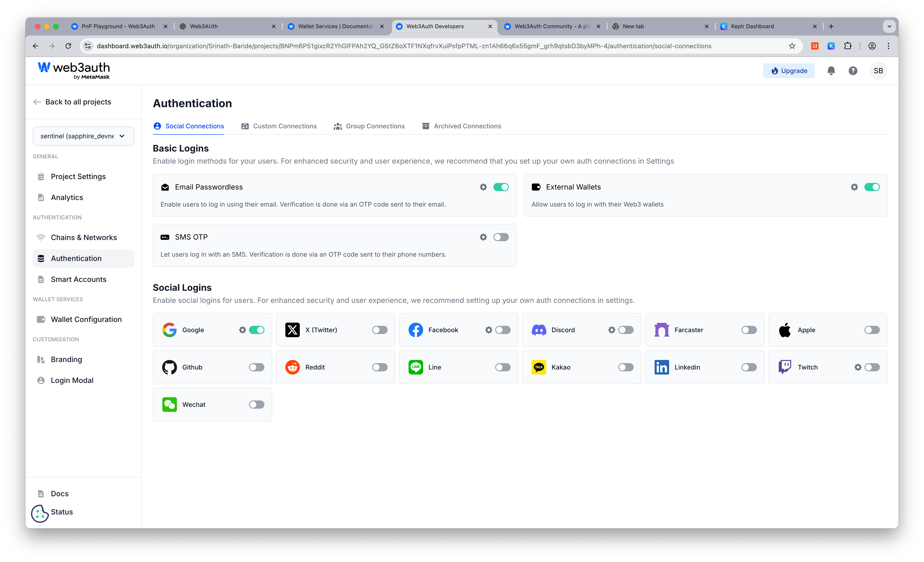This screenshot has height=562, width=924.
Task: Open Branding customization page
Action: (83, 359)
